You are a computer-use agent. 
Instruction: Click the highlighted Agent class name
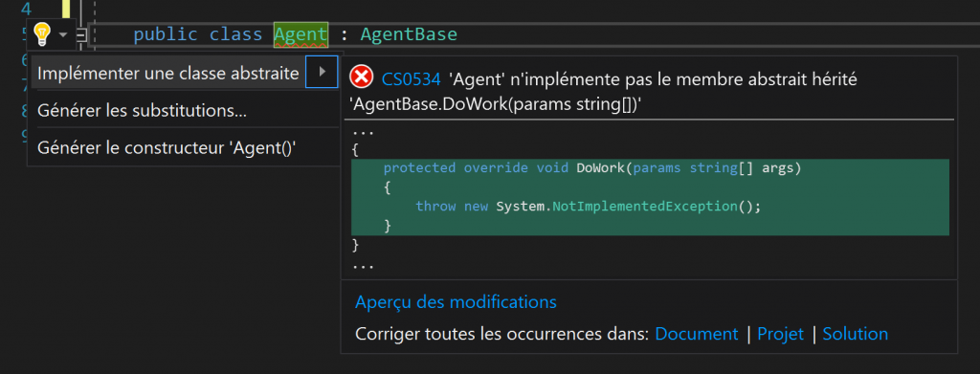[x=301, y=34]
